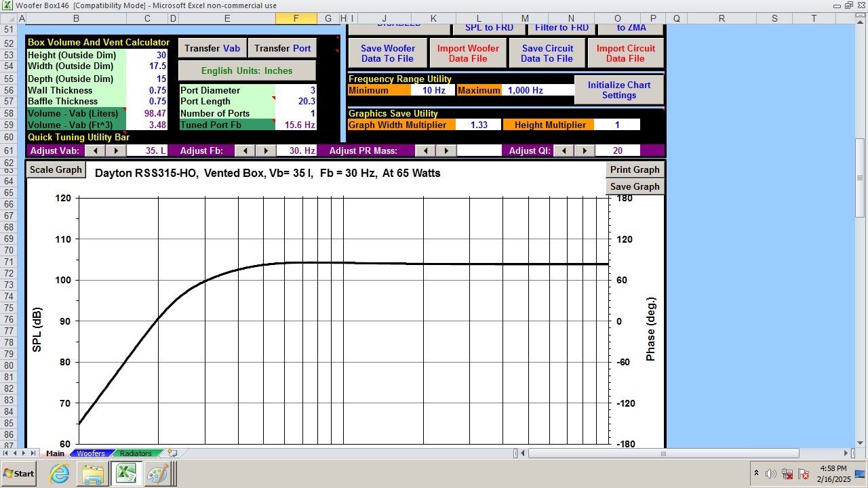Edit the Minimum frequency 10 Hz field
868x488 pixels.
433,90
